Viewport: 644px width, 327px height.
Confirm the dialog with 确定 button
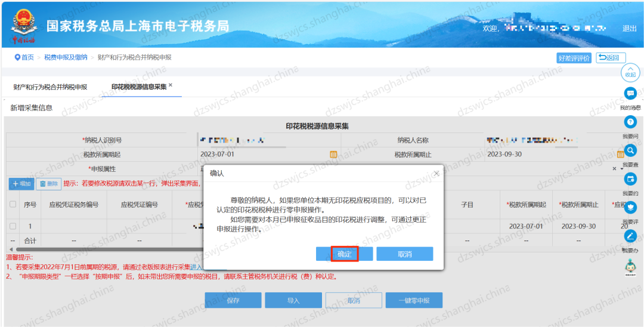344,254
